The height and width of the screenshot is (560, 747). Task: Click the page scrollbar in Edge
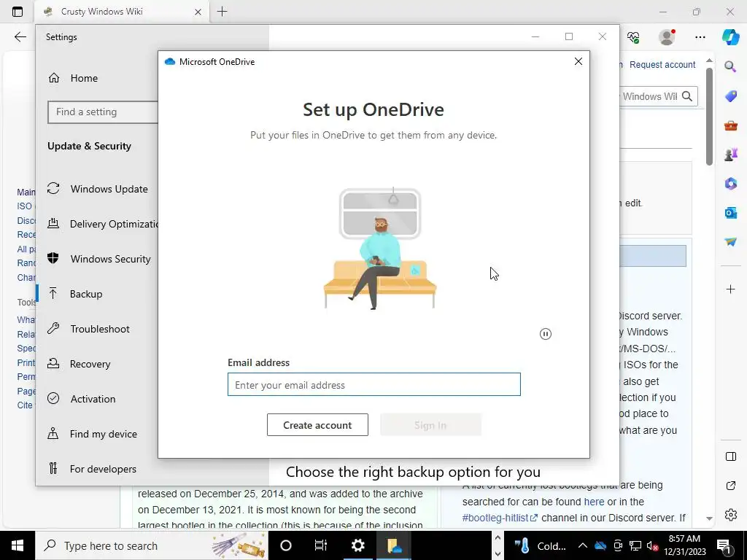(x=709, y=117)
